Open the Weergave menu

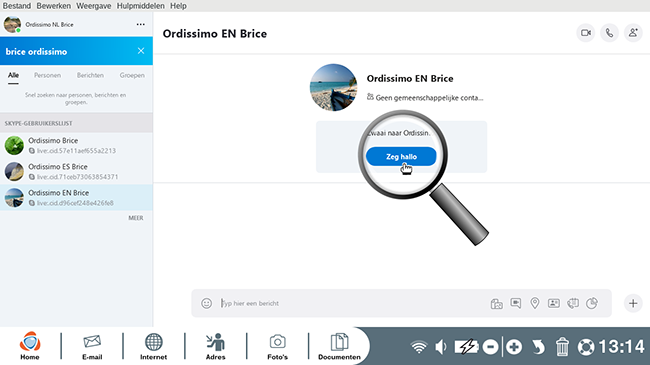(94, 6)
